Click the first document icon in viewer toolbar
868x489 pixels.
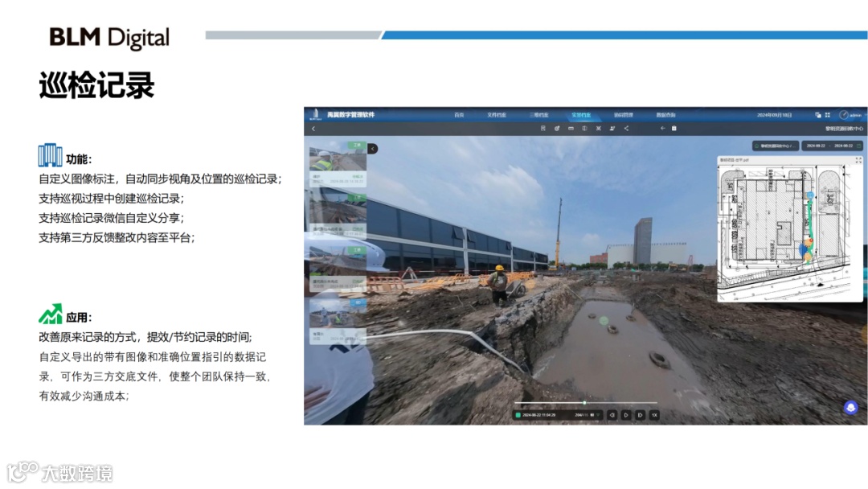[x=543, y=129]
